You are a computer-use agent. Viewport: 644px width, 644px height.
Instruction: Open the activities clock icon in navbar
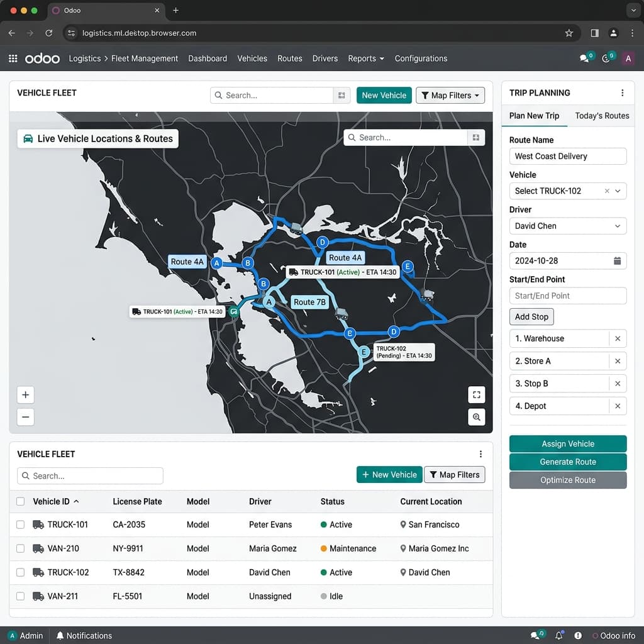click(x=606, y=58)
